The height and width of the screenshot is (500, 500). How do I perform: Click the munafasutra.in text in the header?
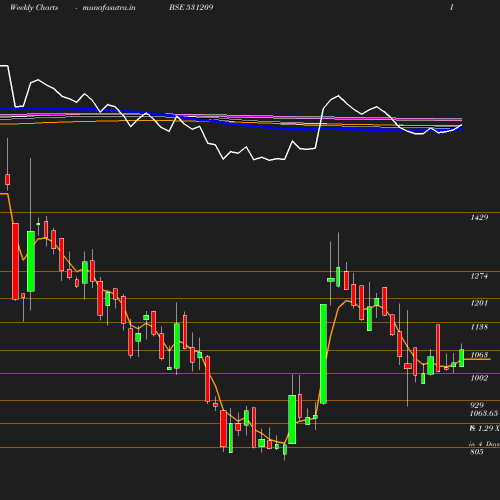[109, 7]
